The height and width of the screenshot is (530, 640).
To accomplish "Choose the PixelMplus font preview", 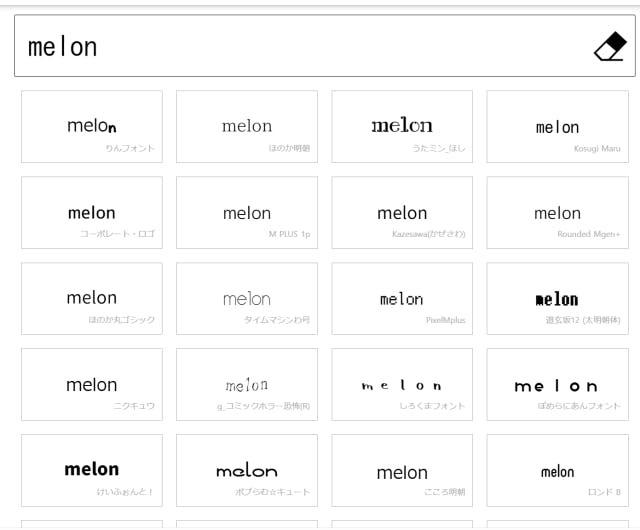I will coord(402,299).
